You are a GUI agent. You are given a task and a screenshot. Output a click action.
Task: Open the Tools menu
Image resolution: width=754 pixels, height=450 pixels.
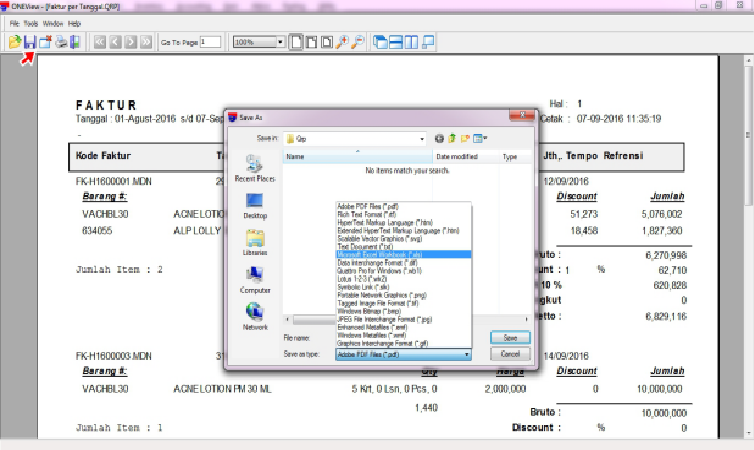pos(31,22)
